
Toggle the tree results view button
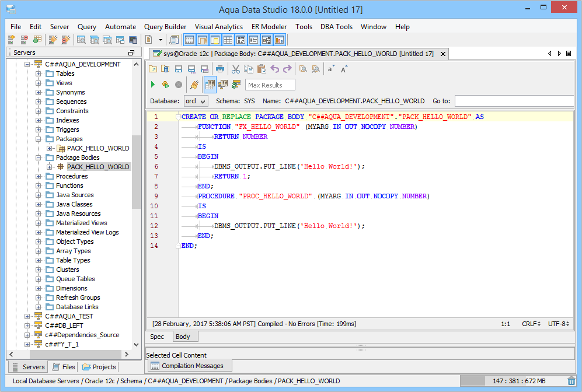223,85
